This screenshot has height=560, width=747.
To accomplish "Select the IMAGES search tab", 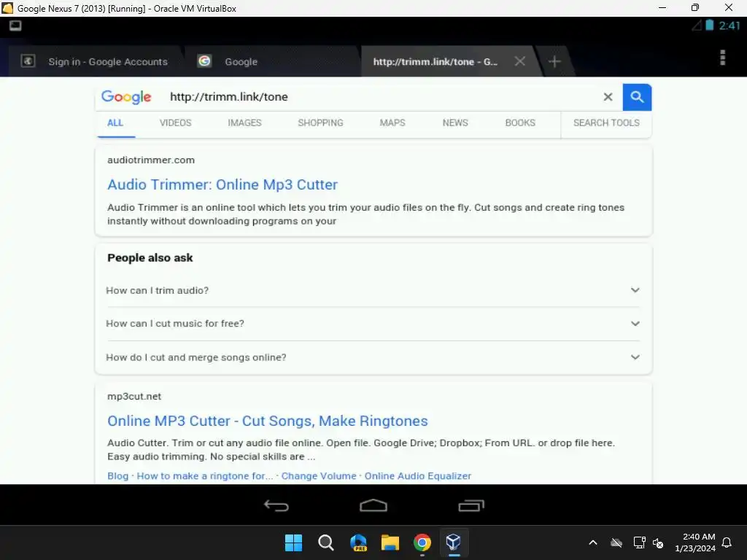I will click(244, 122).
